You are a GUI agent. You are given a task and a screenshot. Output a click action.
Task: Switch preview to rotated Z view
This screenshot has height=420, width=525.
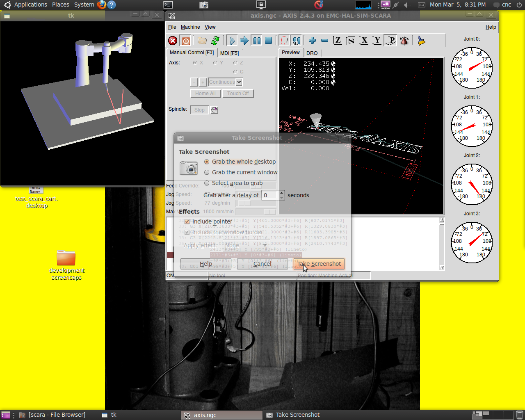(x=351, y=41)
